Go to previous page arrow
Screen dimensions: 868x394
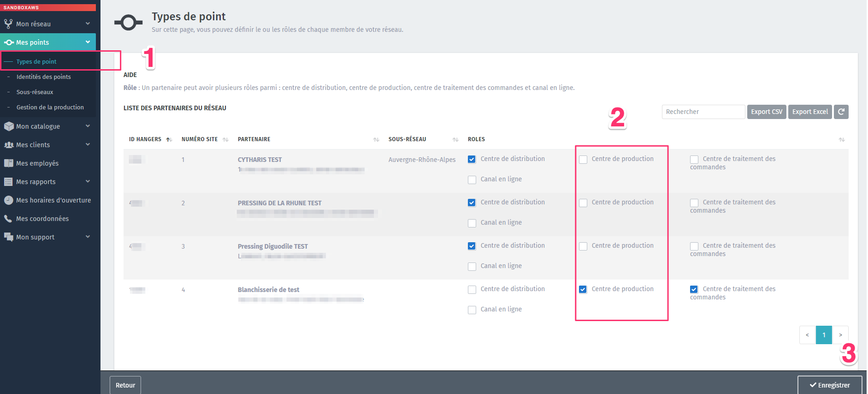click(807, 335)
